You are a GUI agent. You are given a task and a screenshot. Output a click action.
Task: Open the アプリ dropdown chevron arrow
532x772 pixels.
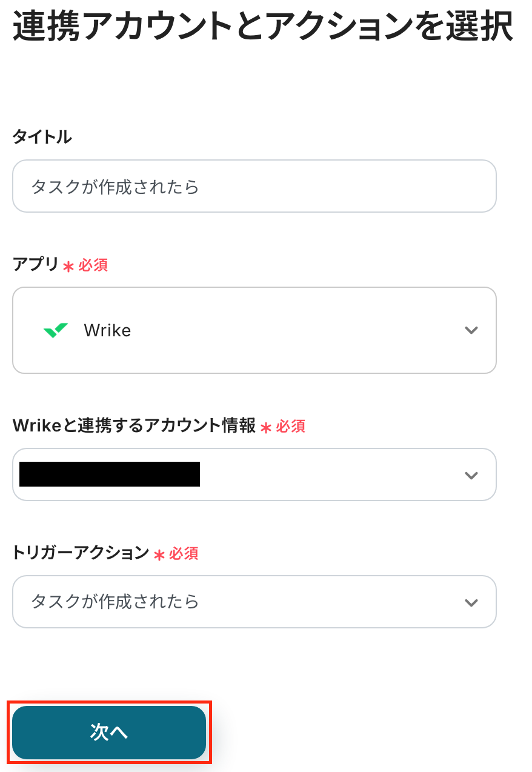[471, 330]
